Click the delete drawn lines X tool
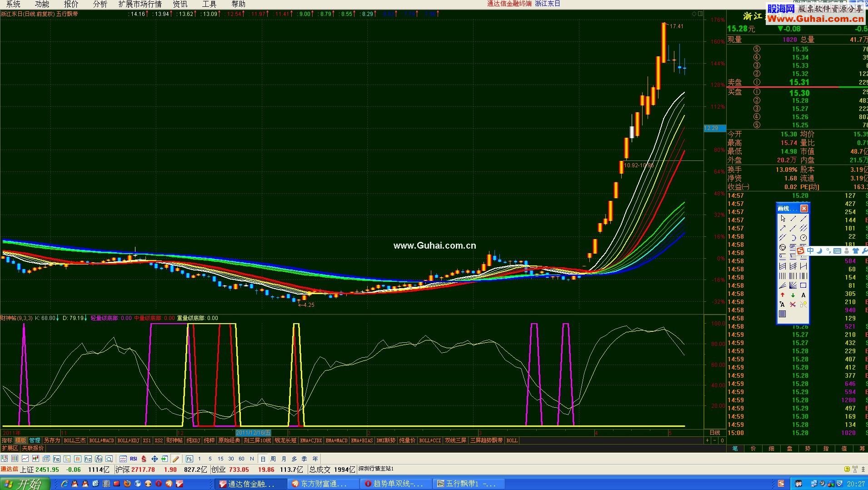This screenshot has height=490, width=868. point(793,305)
